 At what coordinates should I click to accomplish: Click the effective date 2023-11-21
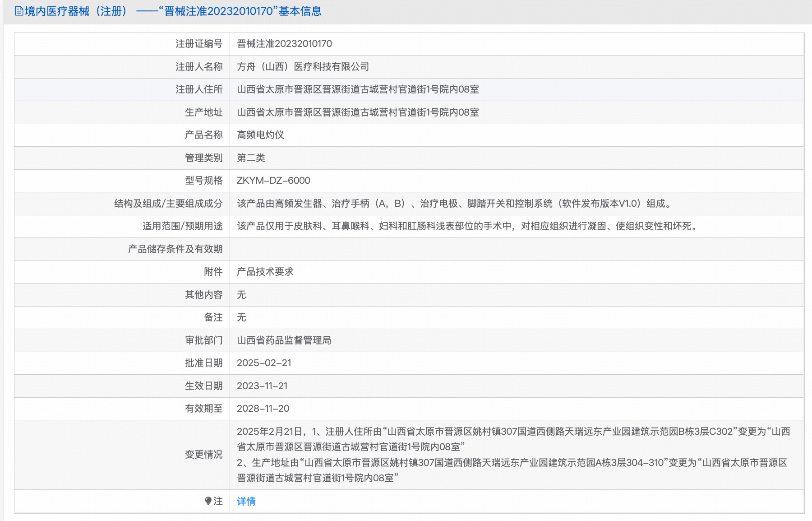pos(264,386)
